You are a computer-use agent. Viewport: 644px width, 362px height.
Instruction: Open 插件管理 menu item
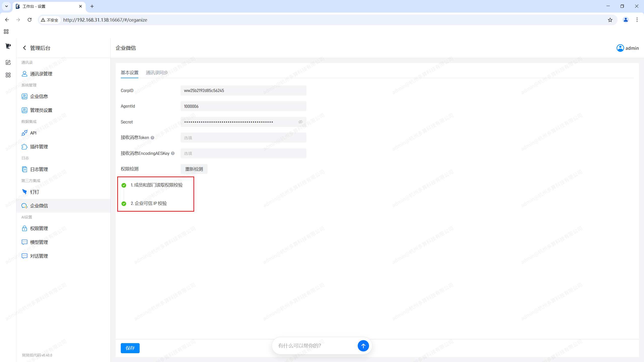63,147
